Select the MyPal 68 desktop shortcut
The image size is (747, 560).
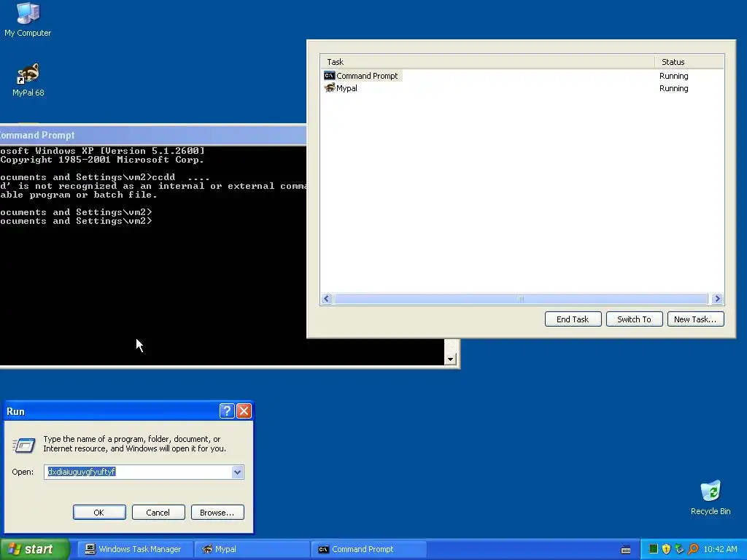(28, 79)
